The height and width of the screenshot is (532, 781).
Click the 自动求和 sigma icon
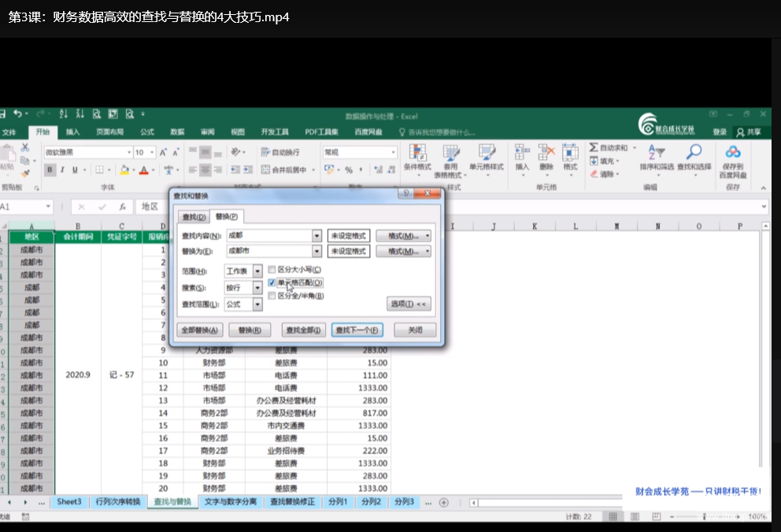click(x=594, y=148)
